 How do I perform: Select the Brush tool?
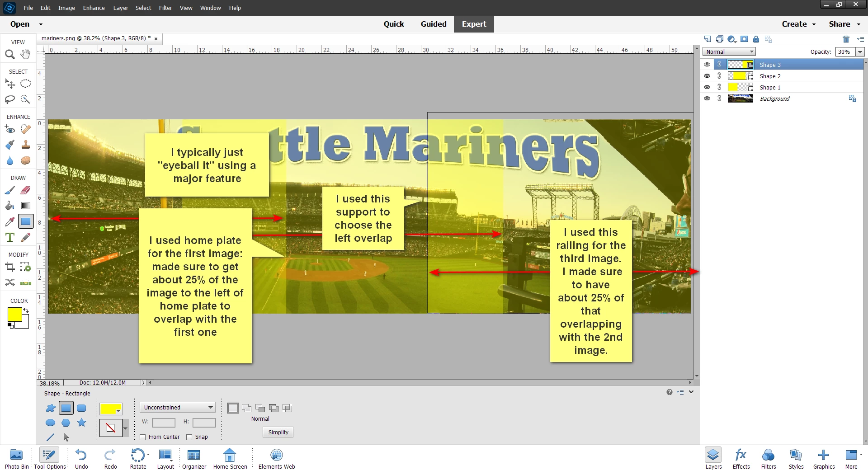click(x=9, y=190)
